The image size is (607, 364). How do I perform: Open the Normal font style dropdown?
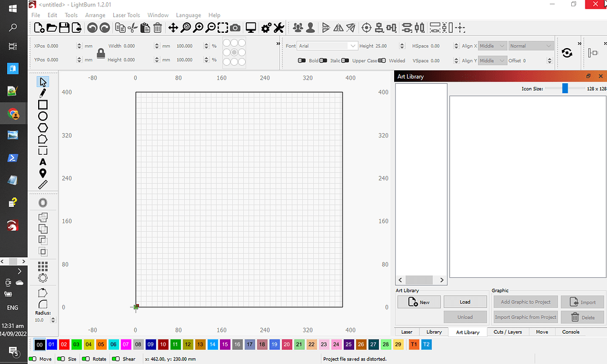click(x=530, y=45)
